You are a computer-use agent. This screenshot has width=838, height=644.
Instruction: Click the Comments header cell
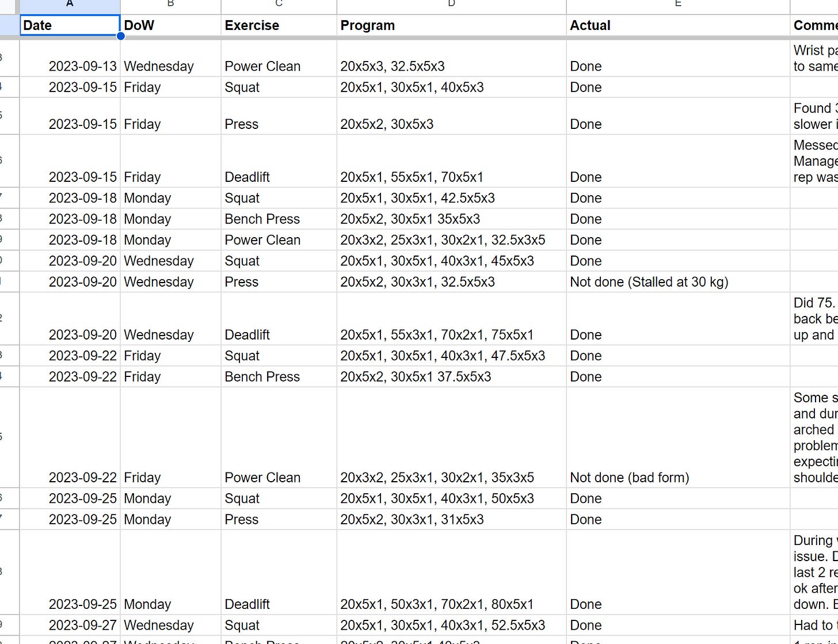pos(815,25)
